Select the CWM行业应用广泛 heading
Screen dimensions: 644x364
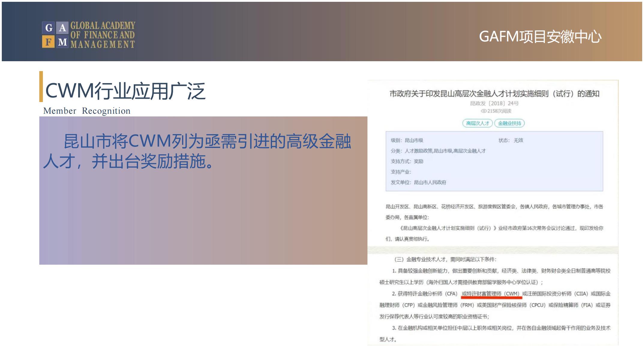[125, 91]
